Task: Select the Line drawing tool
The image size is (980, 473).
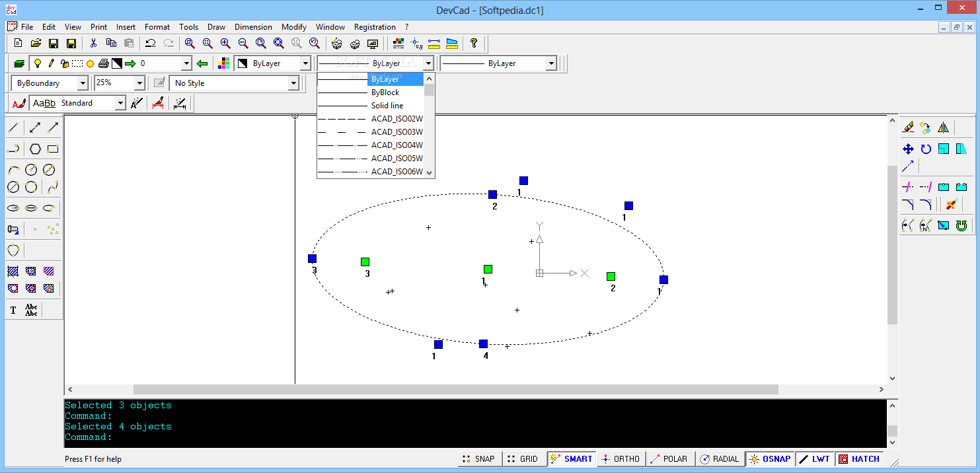Action: [x=13, y=127]
